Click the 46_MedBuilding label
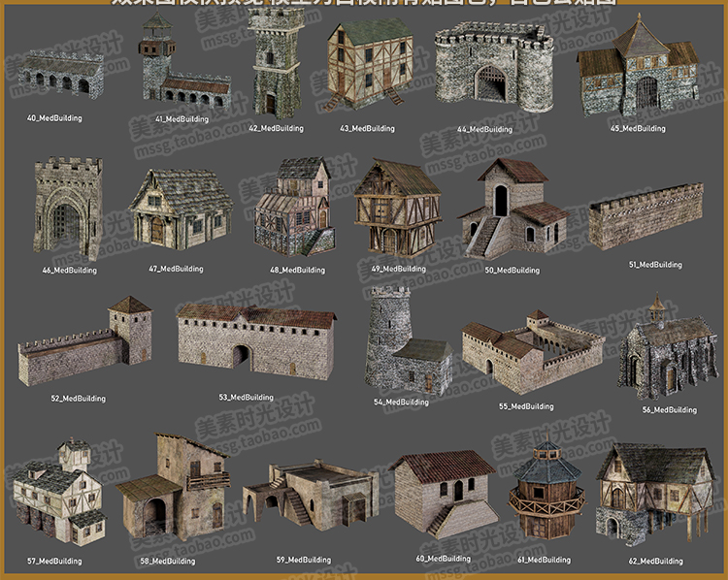The height and width of the screenshot is (580, 728). pos(70,270)
